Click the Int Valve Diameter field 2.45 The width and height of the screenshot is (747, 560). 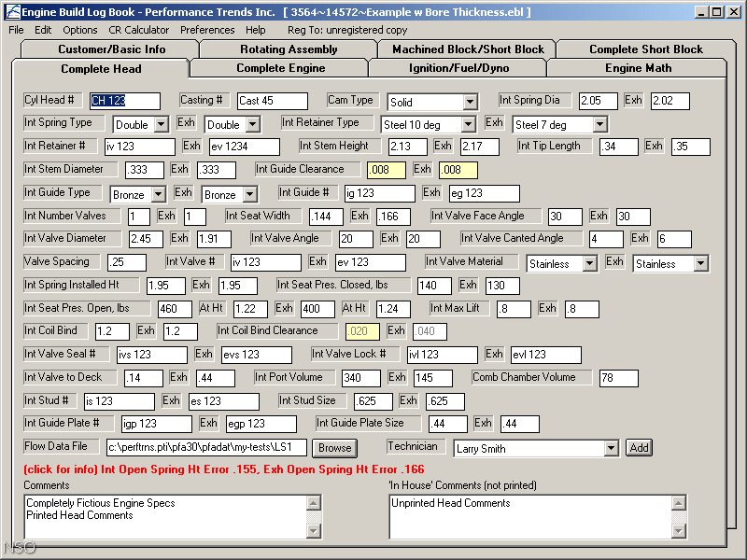(x=146, y=239)
